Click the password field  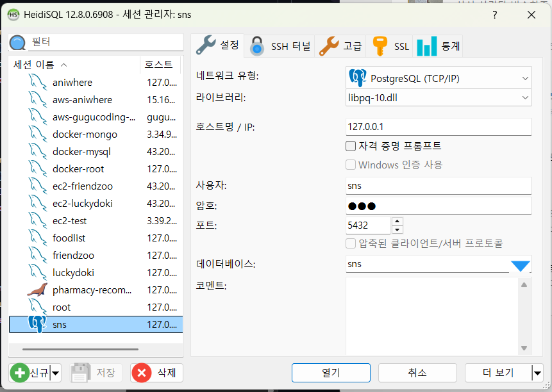coord(439,206)
